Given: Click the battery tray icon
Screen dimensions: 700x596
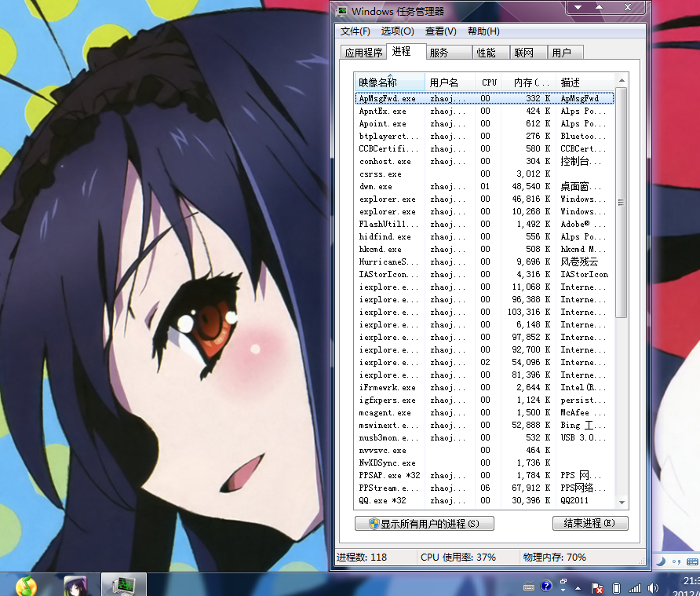Looking at the screenshot, I should coord(616,588).
